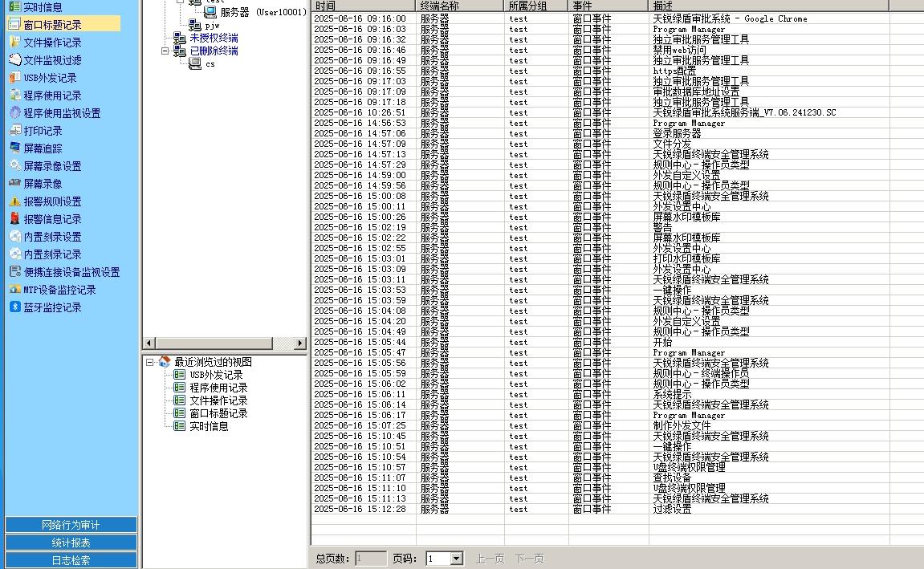Click the 服务器 (User10001) computer icon

point(210,12)
